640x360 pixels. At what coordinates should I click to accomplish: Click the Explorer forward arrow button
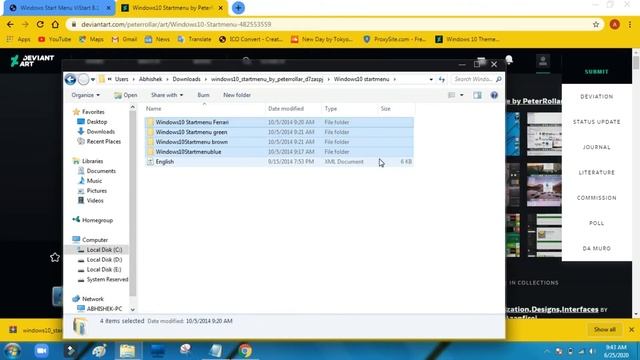(x=83, y=79)
